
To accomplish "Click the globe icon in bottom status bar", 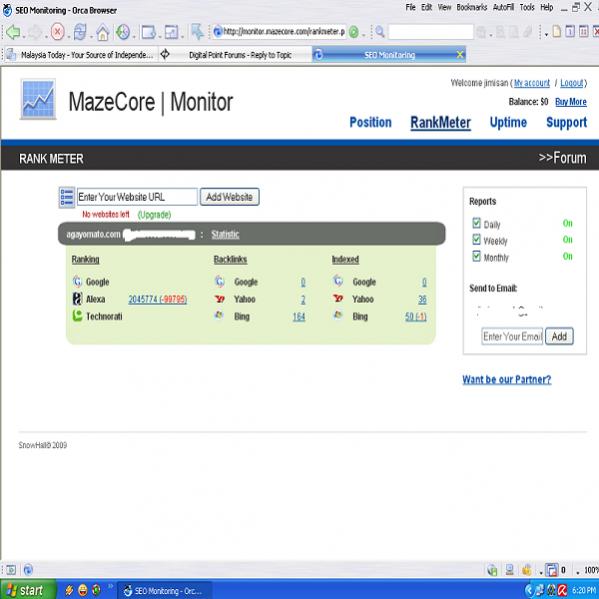I will [x=28, y=570].
